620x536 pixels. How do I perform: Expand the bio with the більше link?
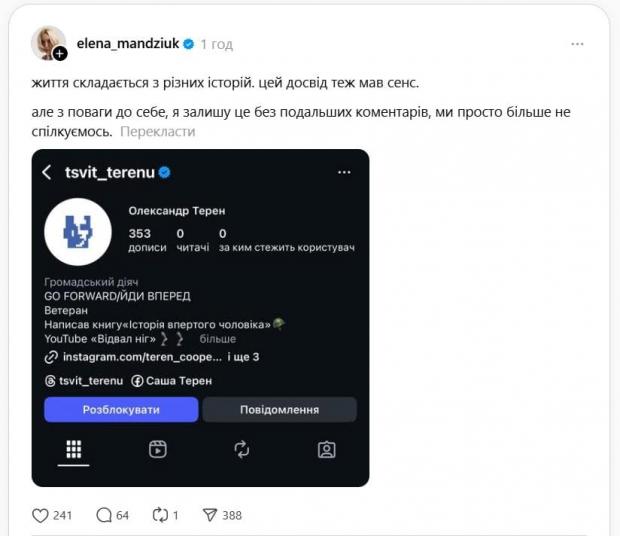pyautogui.click(x=218, y=339)
